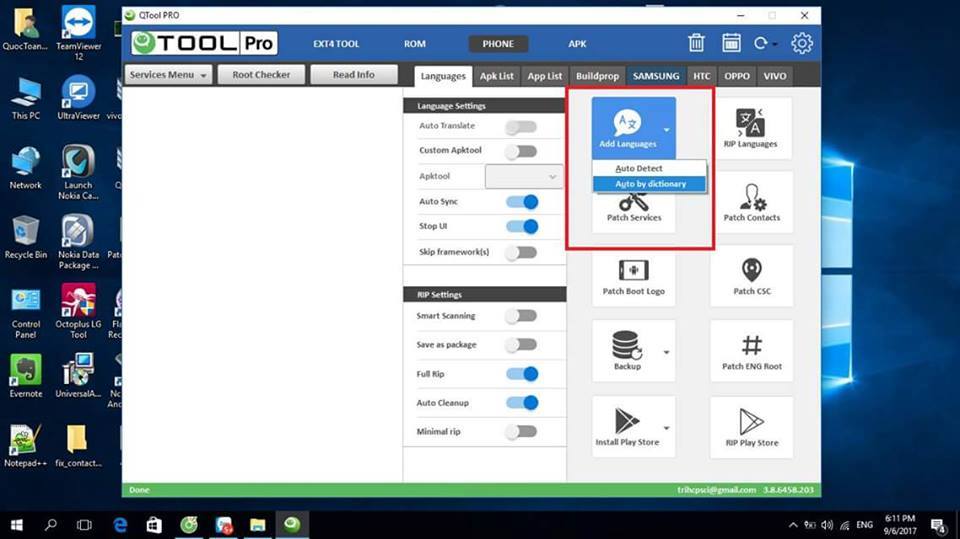Viewport: 960px width, 539px height.
Task: Click the refresh icon in header
Action: (760, 43)
